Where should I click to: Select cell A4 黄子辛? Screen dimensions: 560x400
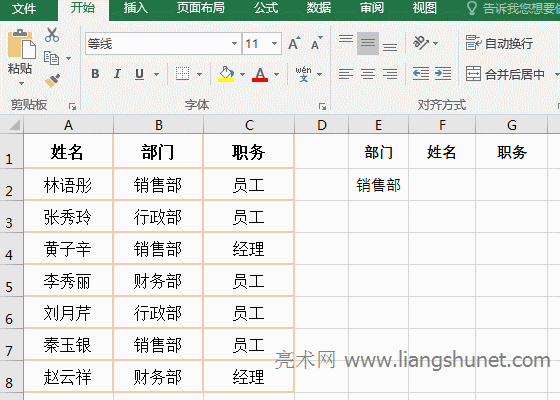pyautogui.click(x=68, y=249)
